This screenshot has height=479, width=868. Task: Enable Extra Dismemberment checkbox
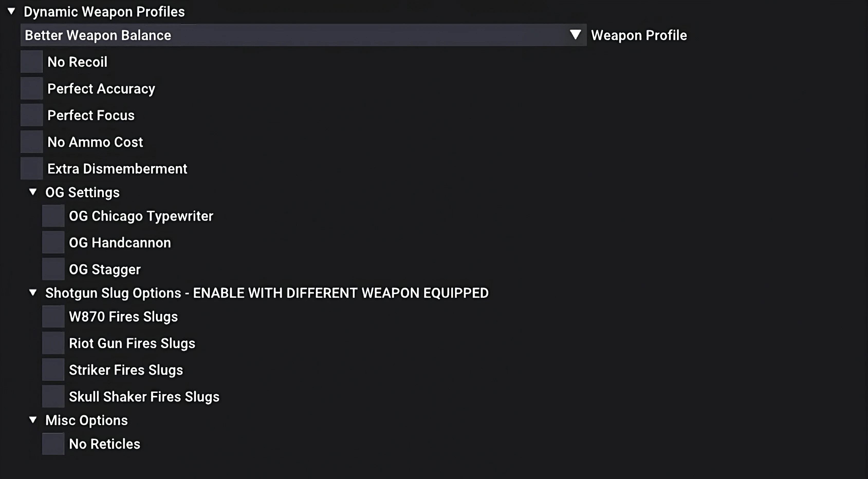[x=31, y=168]
